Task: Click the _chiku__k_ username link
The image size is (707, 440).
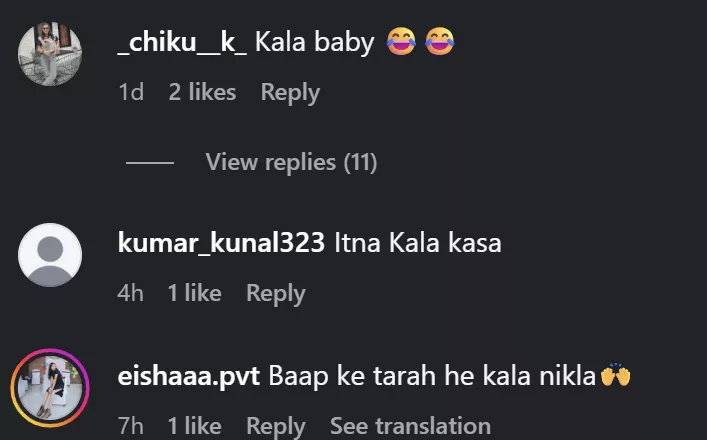Action: click(182, 42)
